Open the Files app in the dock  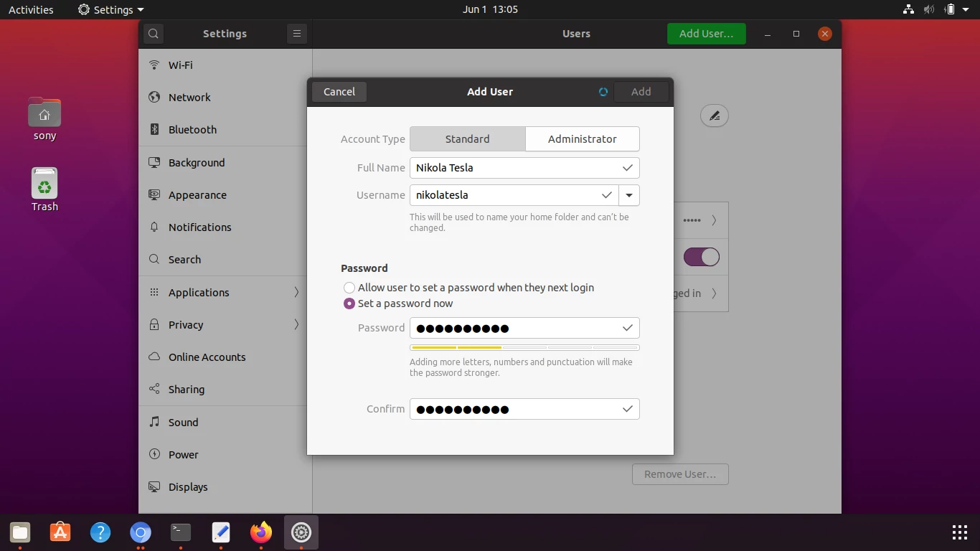(x=20, y=532)
